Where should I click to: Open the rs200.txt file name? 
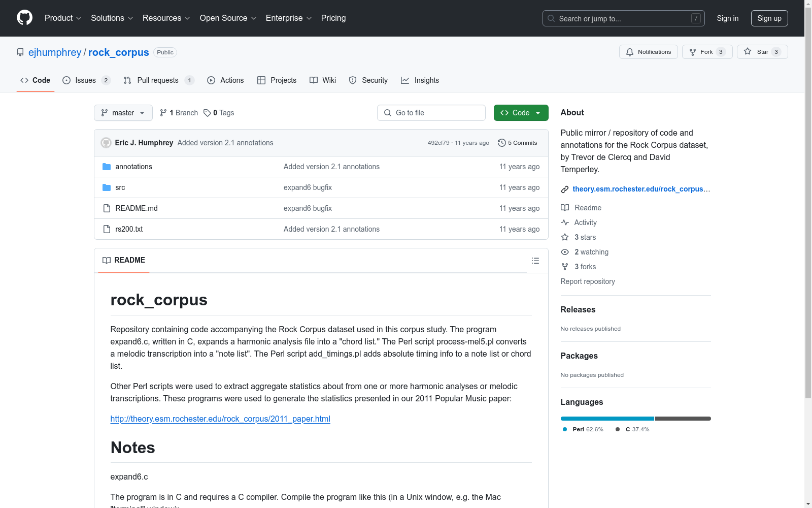pyautogui.click(x=129, y=229)
